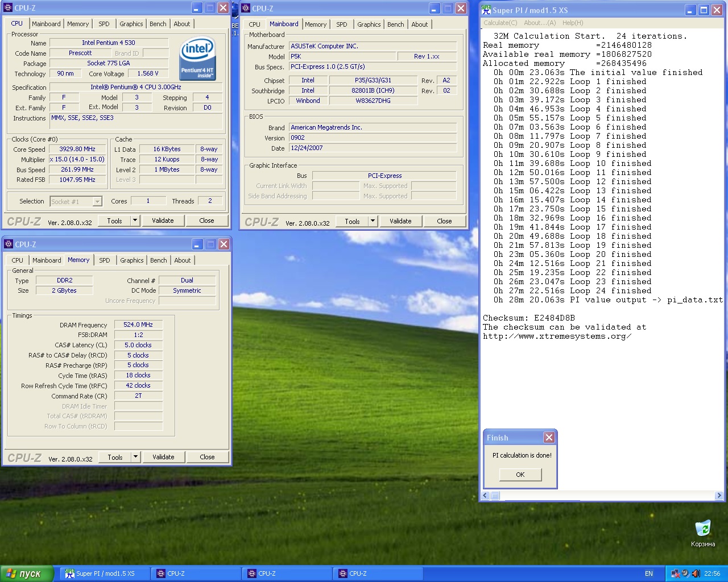Open the About...(A) menu in Super PI
This screenshot has height=582, width=728.
[540, 23]
